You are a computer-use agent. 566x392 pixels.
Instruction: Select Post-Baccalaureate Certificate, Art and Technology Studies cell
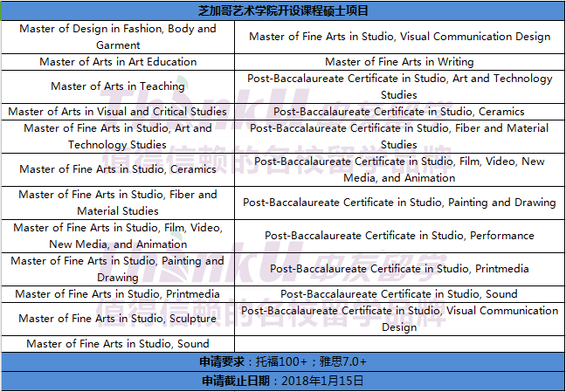click(399, 86)
